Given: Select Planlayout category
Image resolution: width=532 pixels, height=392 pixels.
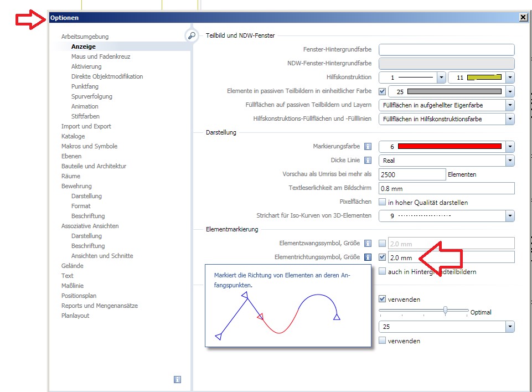Looking at the screenshot, I should [x=75, y=316].
